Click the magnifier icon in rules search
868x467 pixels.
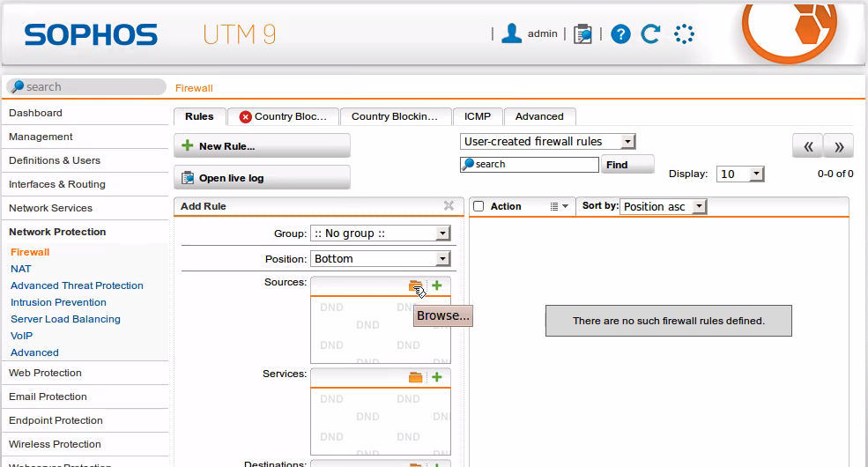(468, 164)
